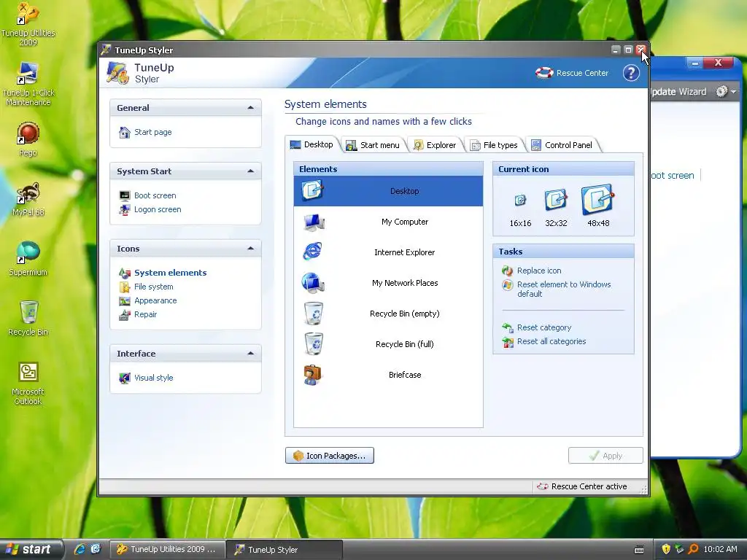Click the System elements sidebar icon

tap(124, 273)
